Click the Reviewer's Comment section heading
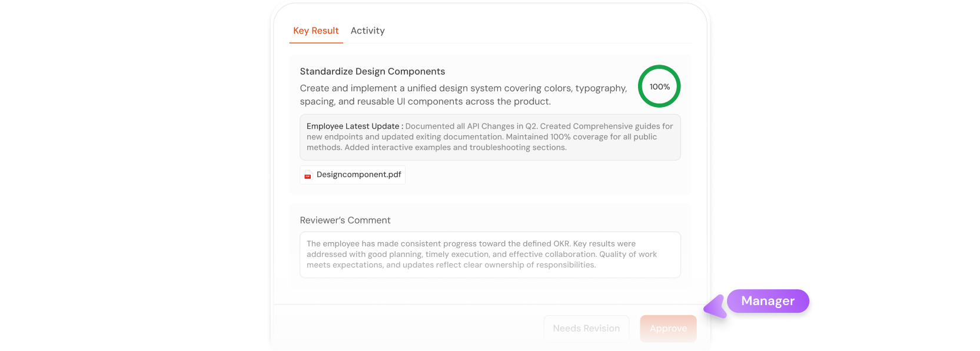This screenshot has width=980, height=351. click(x=345, y=220)
